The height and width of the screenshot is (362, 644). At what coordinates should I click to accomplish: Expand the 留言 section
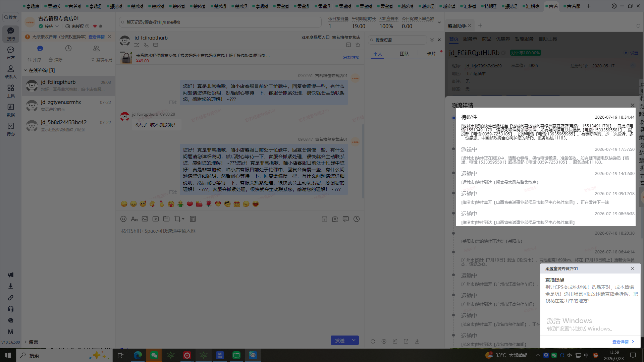25,342
